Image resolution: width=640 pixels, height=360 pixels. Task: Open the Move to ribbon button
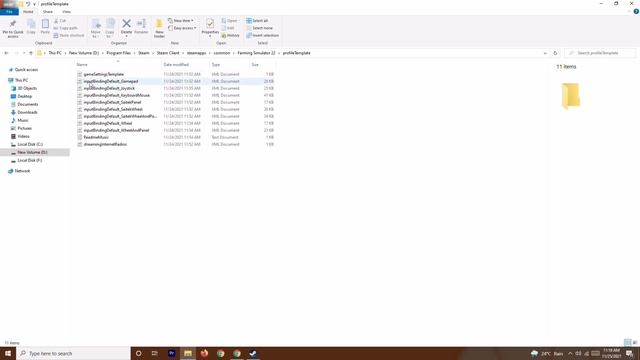point(96,28)
